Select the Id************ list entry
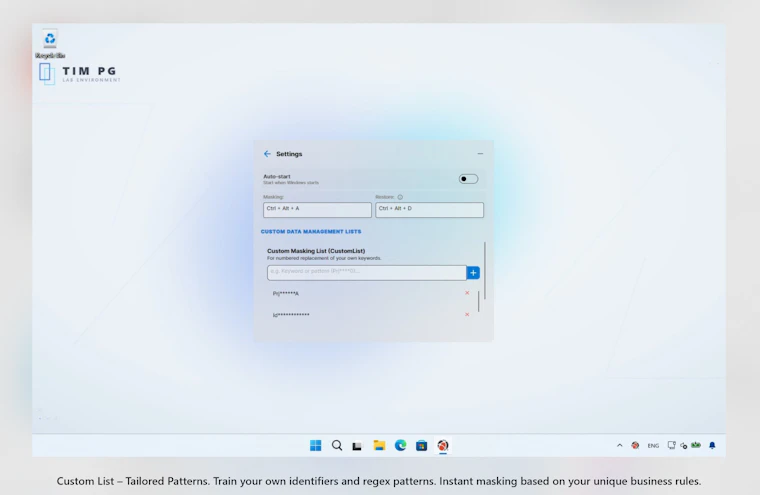 pos(291,315)
